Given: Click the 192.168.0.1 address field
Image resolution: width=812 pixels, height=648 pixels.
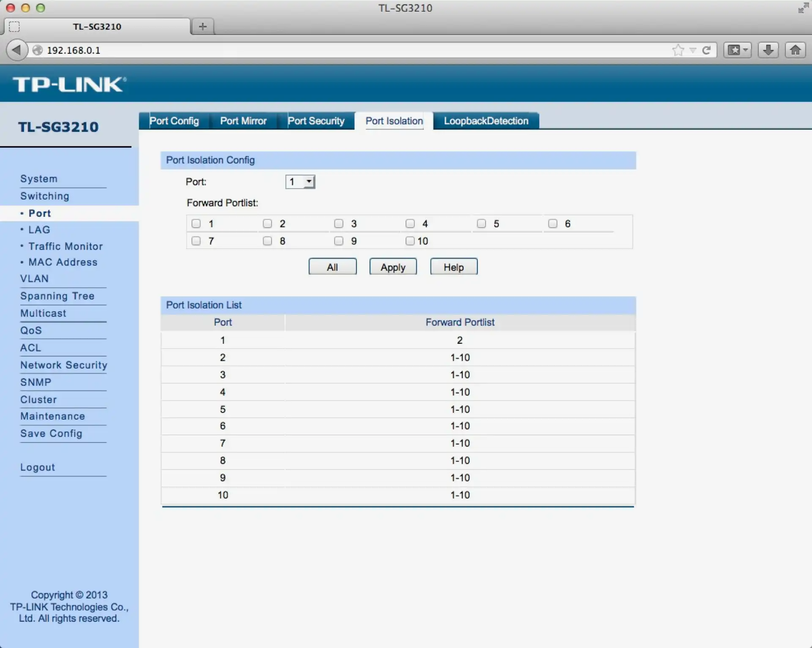Looking at the screenshot, I should [x=338, y=50].
